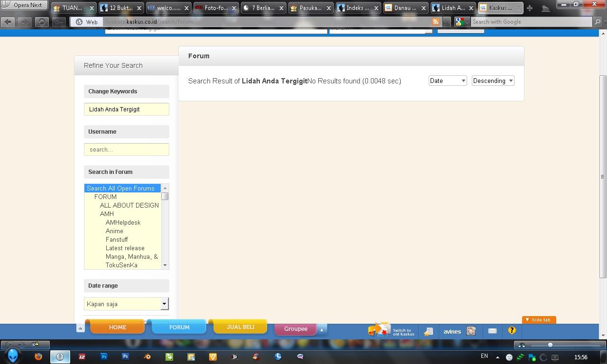The image size is (607, 364).
Task: Select 'Manga, Manhua, &' in forum list
Action: pyautogui.click(x=132, y=256)
